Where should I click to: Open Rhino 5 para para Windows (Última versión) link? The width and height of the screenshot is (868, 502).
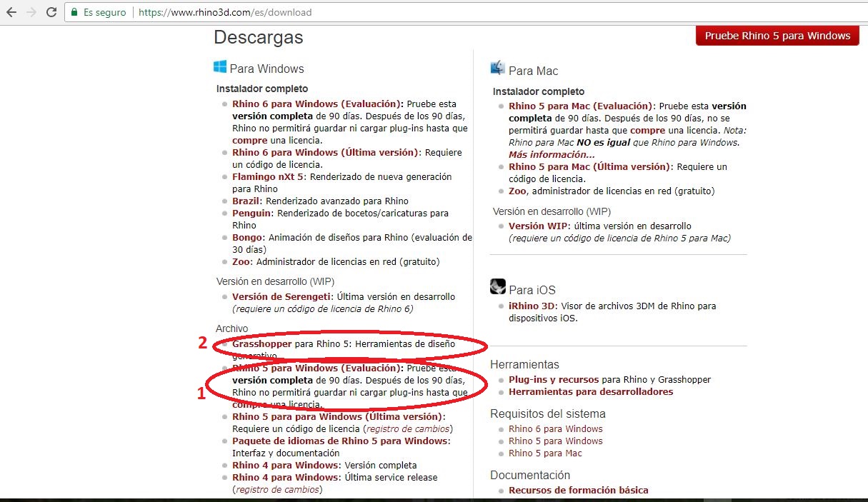click(339, 416)
